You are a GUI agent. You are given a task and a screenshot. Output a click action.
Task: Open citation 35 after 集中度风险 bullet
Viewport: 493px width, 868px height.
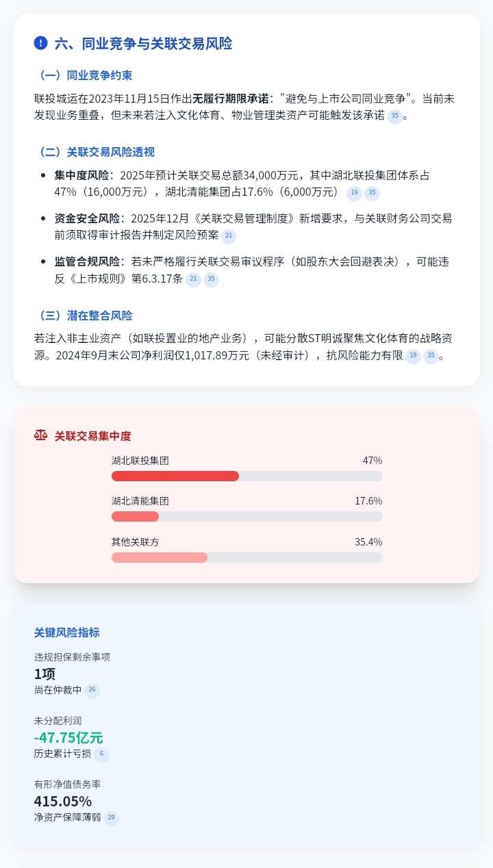(372, 193)
